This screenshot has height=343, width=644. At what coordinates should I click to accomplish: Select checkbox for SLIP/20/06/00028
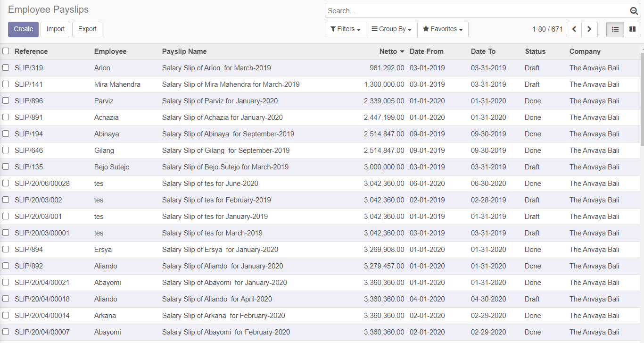click(6, 183)
